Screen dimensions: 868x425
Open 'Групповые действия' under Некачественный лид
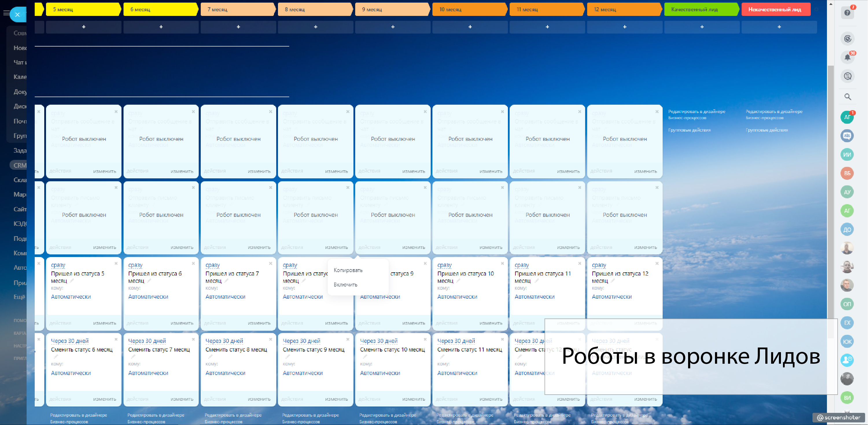pyautogui.click(x=766, y=130)
